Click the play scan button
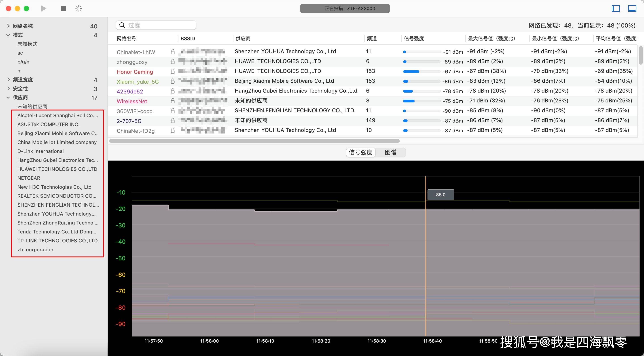 click(x=44, y=8)
